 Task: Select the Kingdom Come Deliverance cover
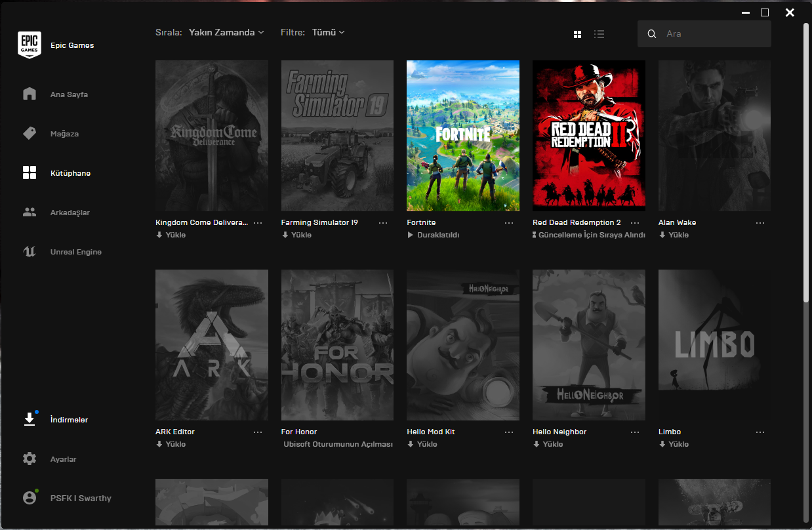(x=212, y=136)
